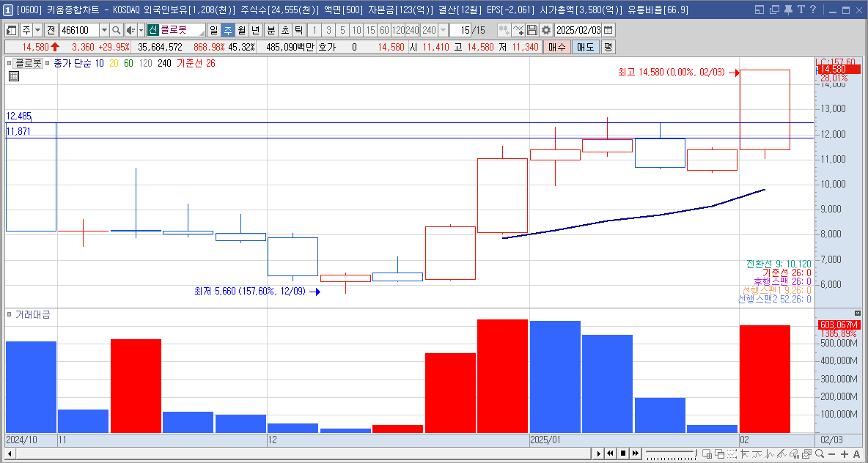Open the 240 interval dropdown
This screenshot has height=463, width=868.
point(443,30)
